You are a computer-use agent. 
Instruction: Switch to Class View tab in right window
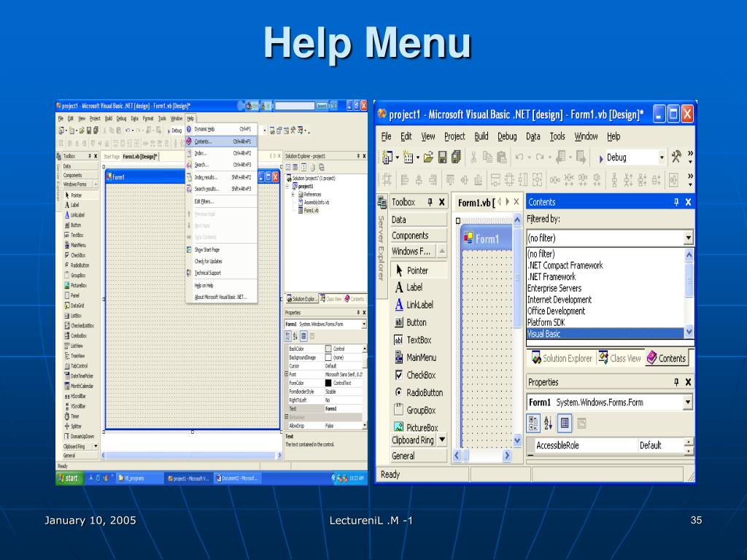click(620, 358)
